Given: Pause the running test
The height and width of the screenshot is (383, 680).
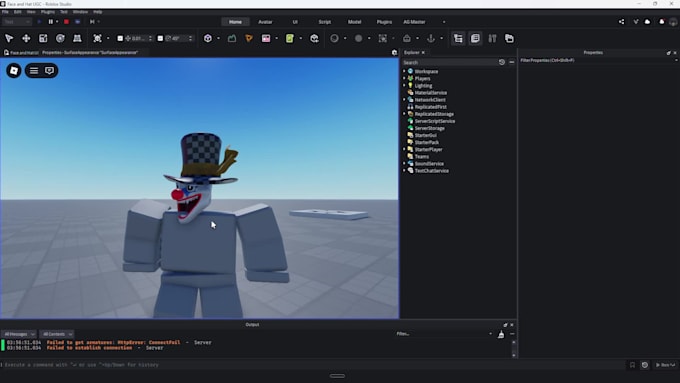Looking at the screenshot, I should [x=51, y=22].
